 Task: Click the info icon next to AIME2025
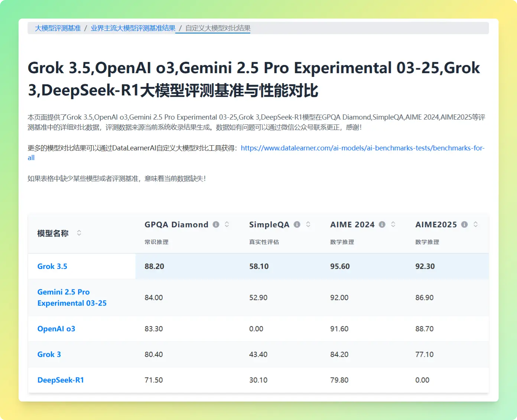tap(464, 224)
